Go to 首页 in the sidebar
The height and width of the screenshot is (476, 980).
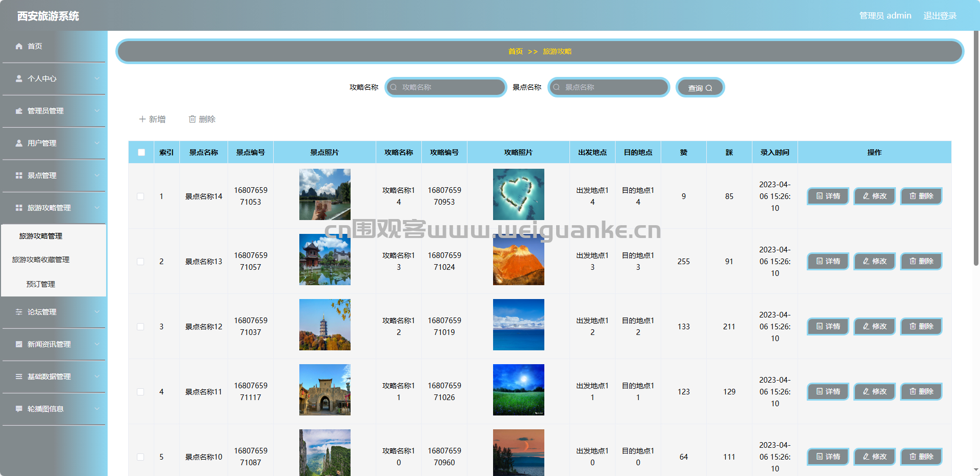[35, 46]
